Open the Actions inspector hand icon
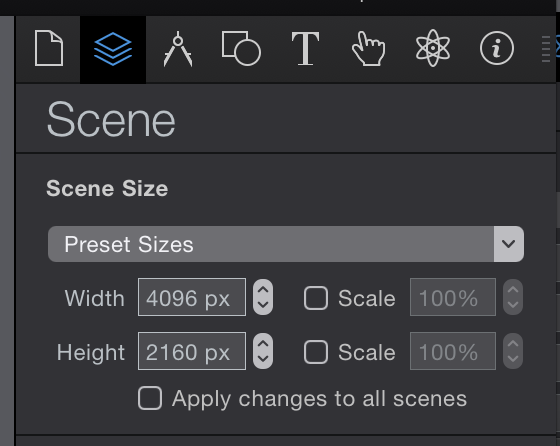 click(369, 49)
